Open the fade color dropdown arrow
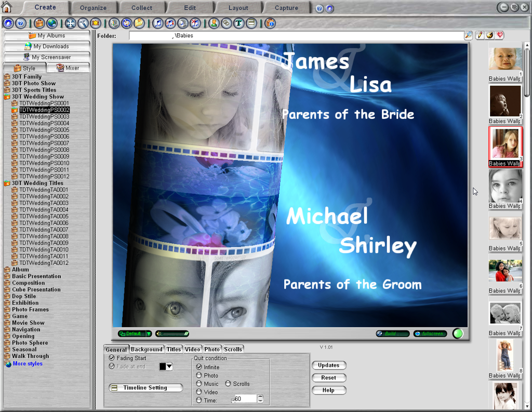 point(169,367)
